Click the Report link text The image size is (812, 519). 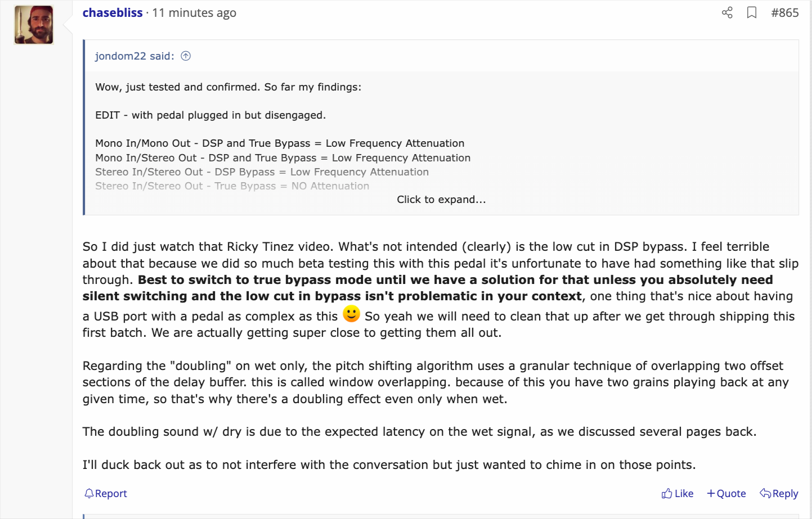coord(111,493)
